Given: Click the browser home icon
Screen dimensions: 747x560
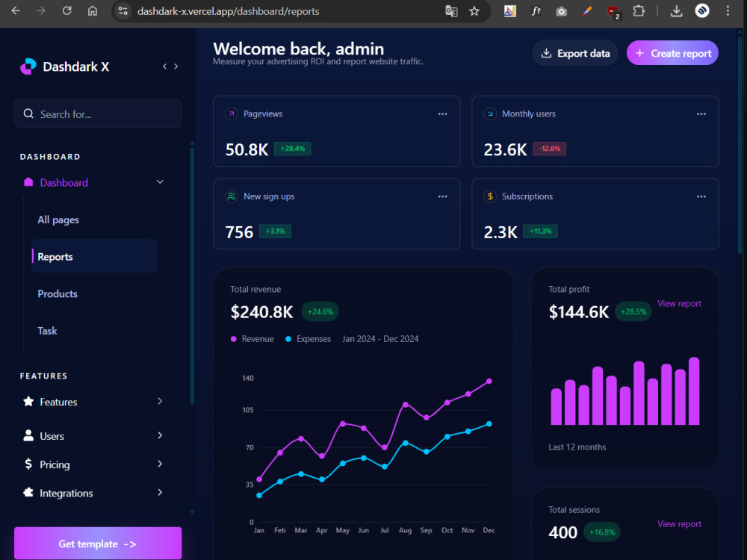Looking at the screenshot, I should [93, 11].
